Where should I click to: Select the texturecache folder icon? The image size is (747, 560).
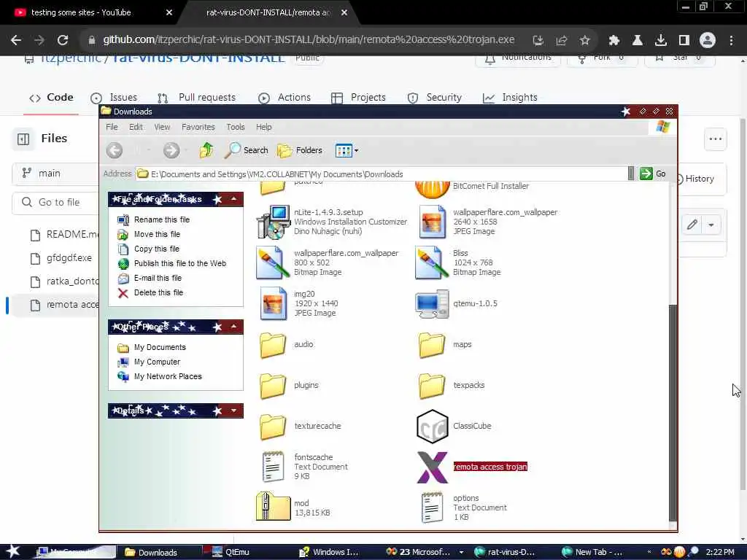(273, 426)
